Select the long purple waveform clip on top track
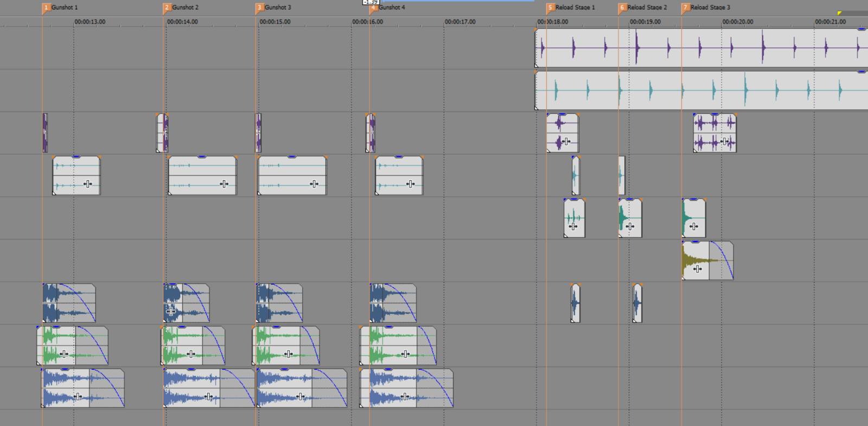Image resolution: width=868 pixels, height=426 pixels. coord(701,48)
